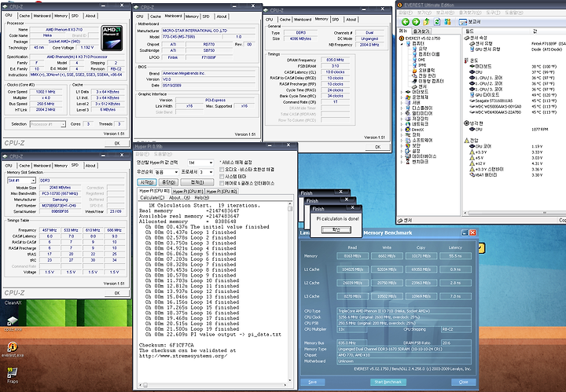
Task: Open Fraps desktop icon
Action: coord(13,375)
